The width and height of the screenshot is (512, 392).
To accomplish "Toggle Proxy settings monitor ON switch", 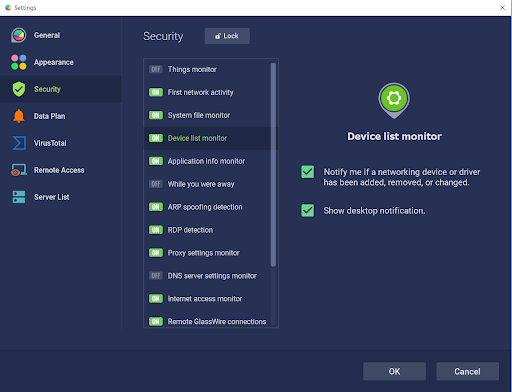I will [156, 253].
